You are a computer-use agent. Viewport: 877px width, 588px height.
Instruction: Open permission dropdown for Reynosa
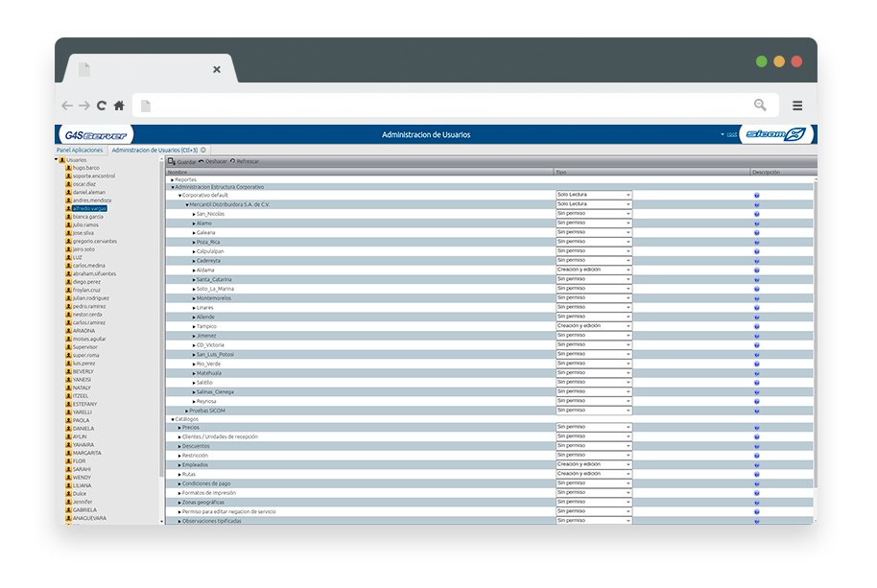click(594, 401)
